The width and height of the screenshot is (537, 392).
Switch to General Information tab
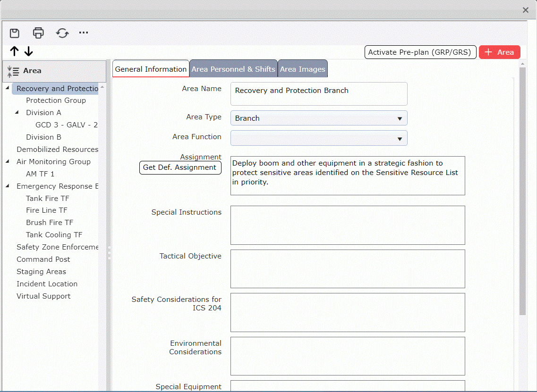[151, 69]
